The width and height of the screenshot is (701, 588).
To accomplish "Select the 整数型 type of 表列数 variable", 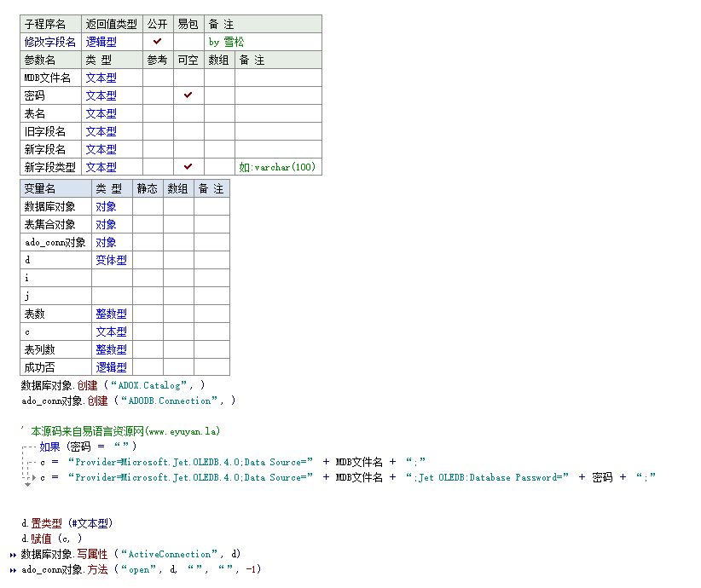I will 112,349.
